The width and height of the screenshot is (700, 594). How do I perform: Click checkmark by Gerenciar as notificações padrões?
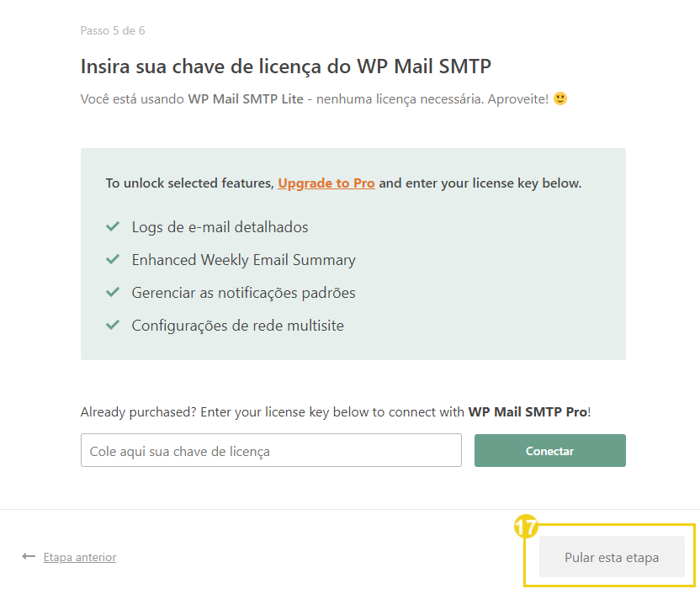(113, 292)
